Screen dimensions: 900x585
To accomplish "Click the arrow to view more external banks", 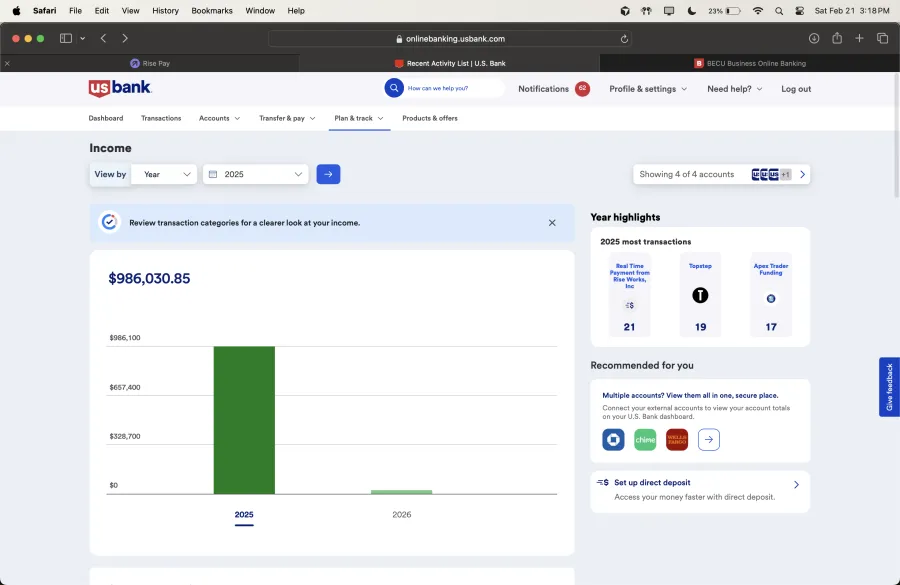I will tap(709, 440).
